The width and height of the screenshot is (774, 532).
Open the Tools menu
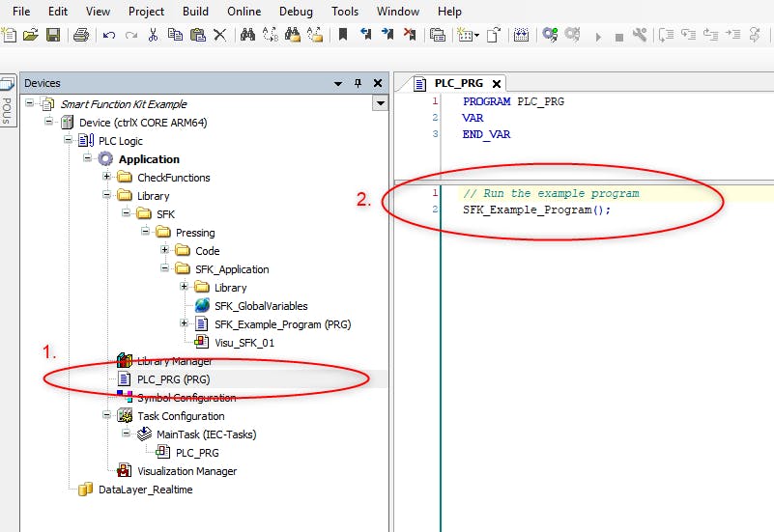(345, 11)
